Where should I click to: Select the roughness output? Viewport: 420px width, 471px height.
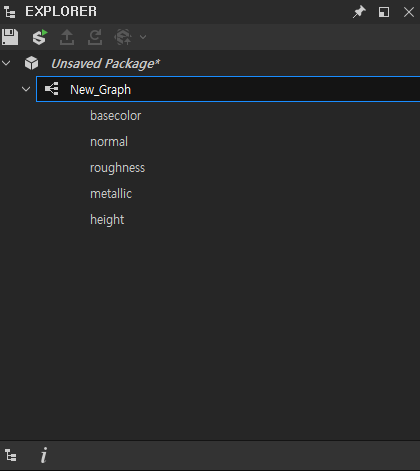(118, 168)
